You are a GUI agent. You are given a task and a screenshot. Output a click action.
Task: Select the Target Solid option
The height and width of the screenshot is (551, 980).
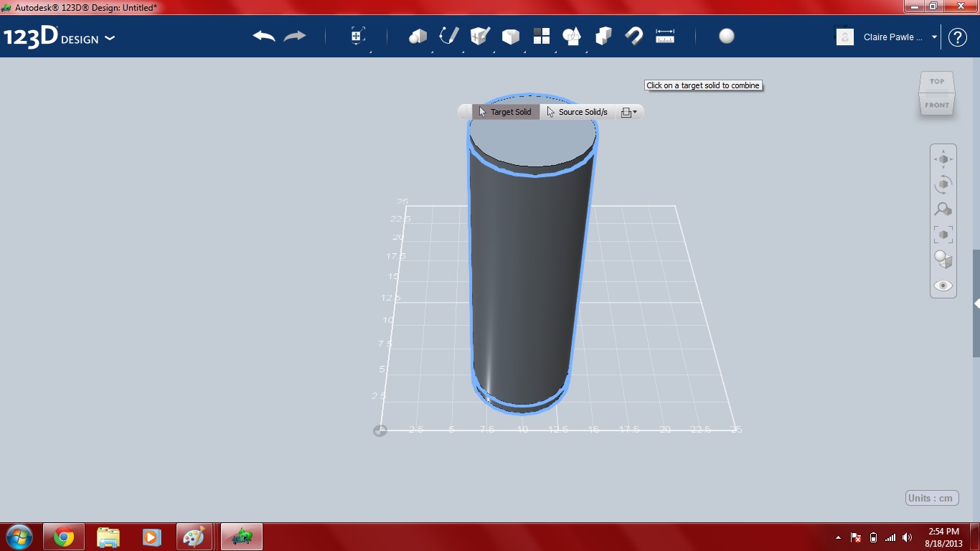[506, 112]
